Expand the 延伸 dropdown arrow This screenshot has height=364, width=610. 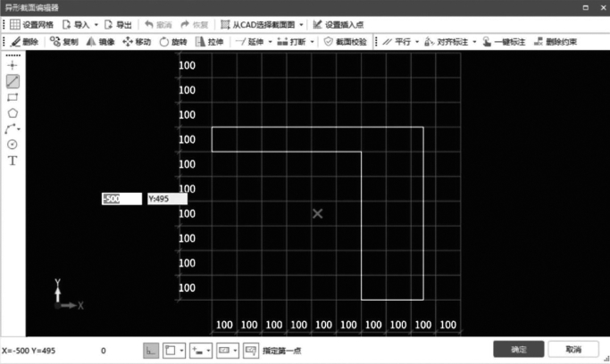pos(270,42)
